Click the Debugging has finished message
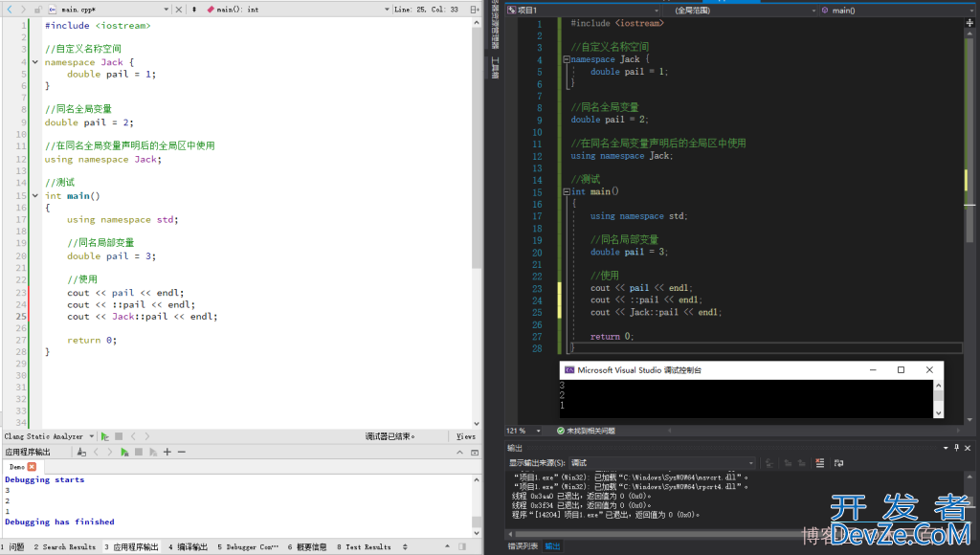The width and height of the screenshot is (980, 555). point(59,522)
